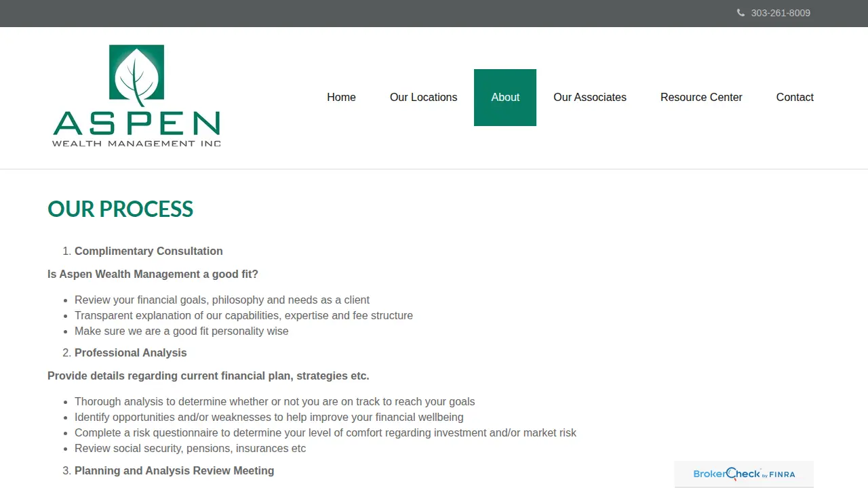
Task: Open the Contact page link
Action: click(795, 98)
